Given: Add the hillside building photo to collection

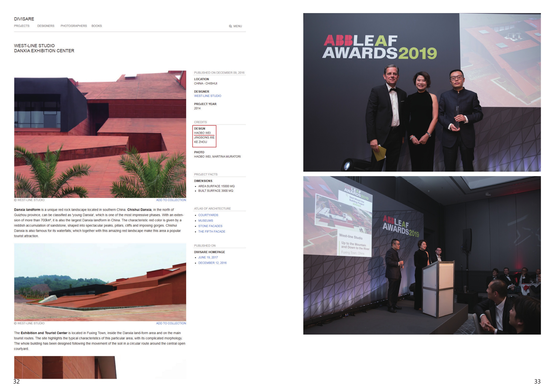Looking at the screenshot, I should click(x=171, y=323).
